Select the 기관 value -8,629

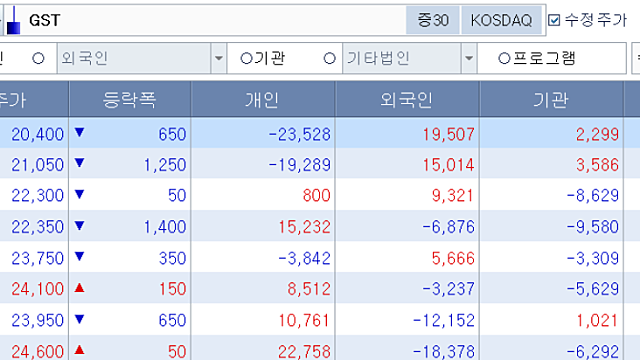[x=593, y=196]
